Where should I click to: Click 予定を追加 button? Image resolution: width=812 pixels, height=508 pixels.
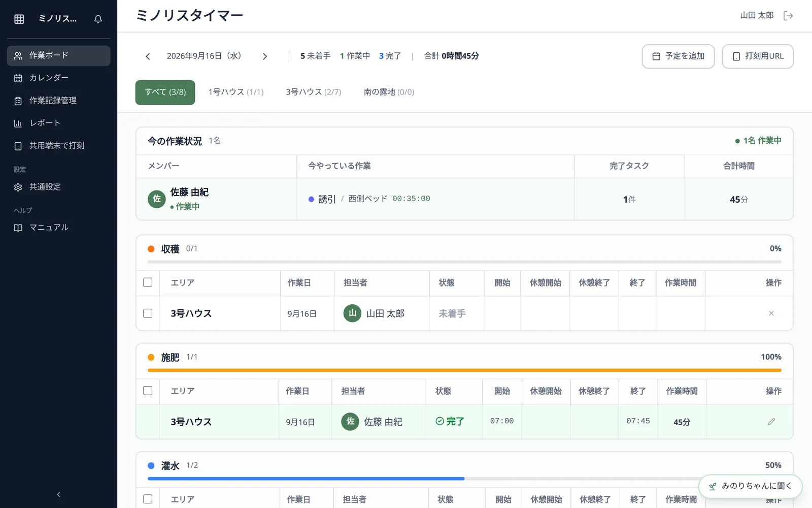678,56
